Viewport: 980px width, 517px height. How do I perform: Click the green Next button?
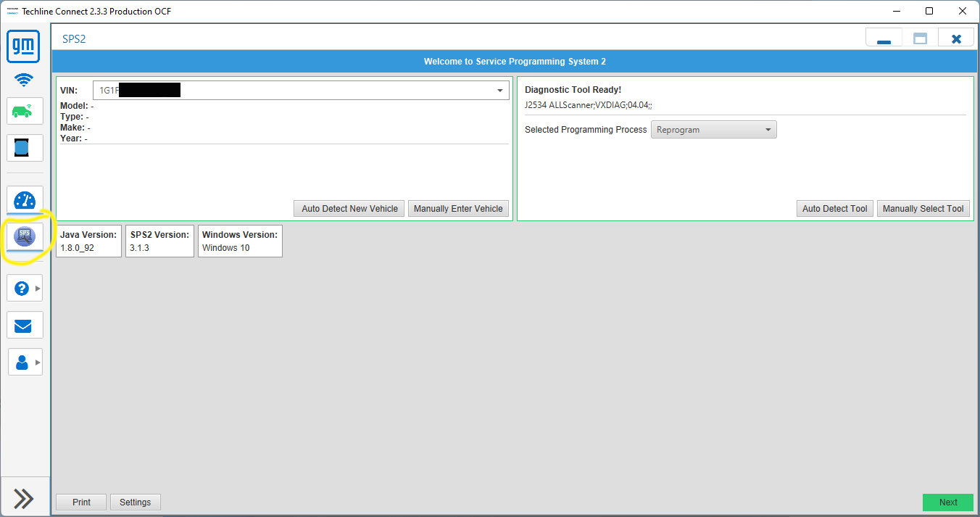(x=947, y=502)
